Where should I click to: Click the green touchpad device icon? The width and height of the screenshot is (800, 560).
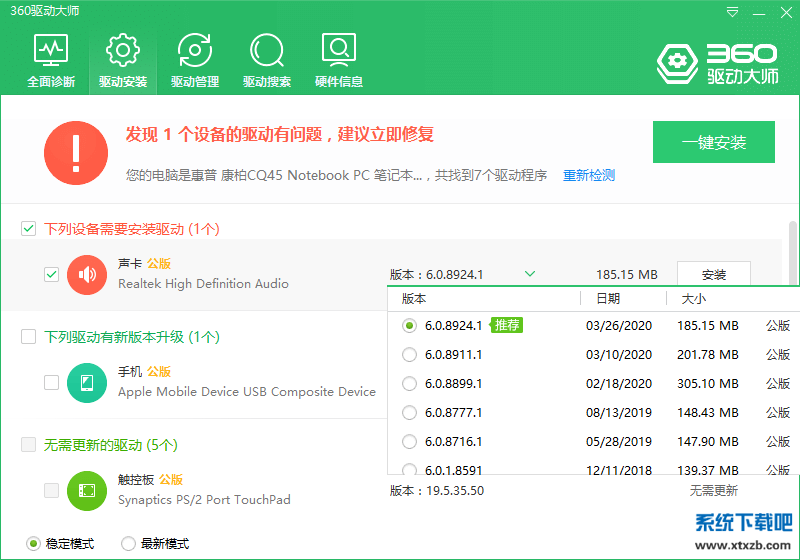(87, 490)
